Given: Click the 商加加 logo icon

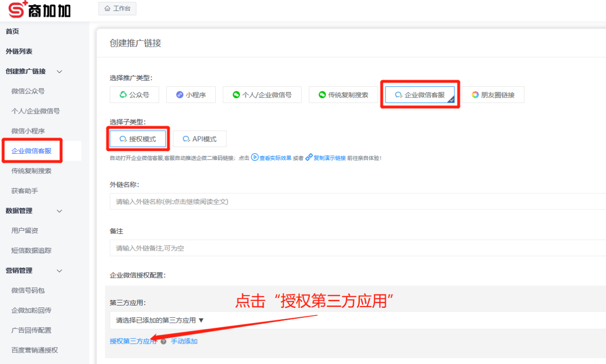Looking at the screenshot, I should click(17, 9).
